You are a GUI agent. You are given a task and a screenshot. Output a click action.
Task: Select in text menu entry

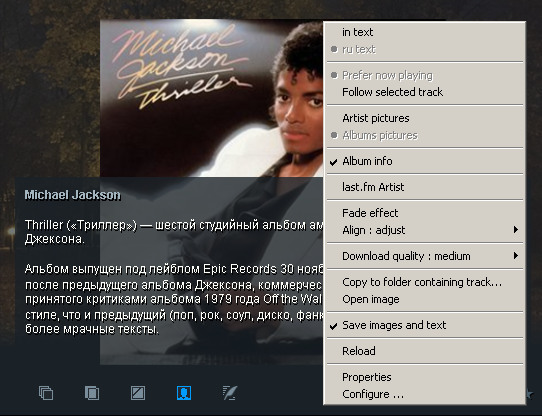[425, 32]
